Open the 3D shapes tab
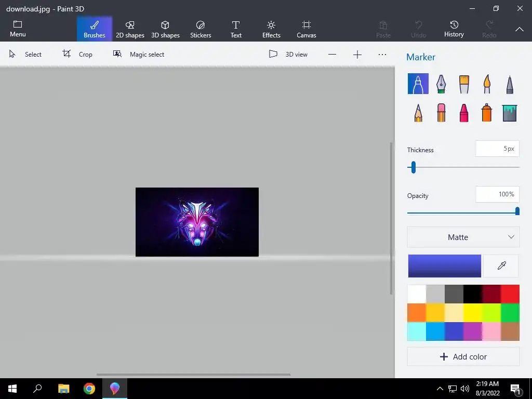The image size is (532, 399). (165, 29)
